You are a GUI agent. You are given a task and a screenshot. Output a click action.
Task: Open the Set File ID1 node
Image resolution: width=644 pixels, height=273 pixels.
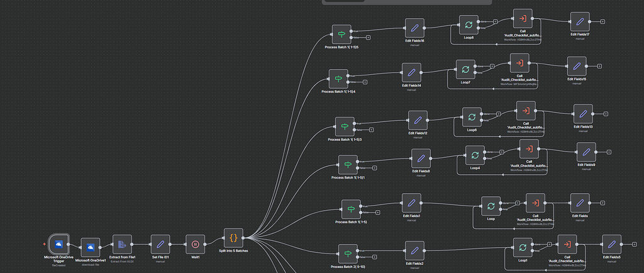tap(160, 245)
